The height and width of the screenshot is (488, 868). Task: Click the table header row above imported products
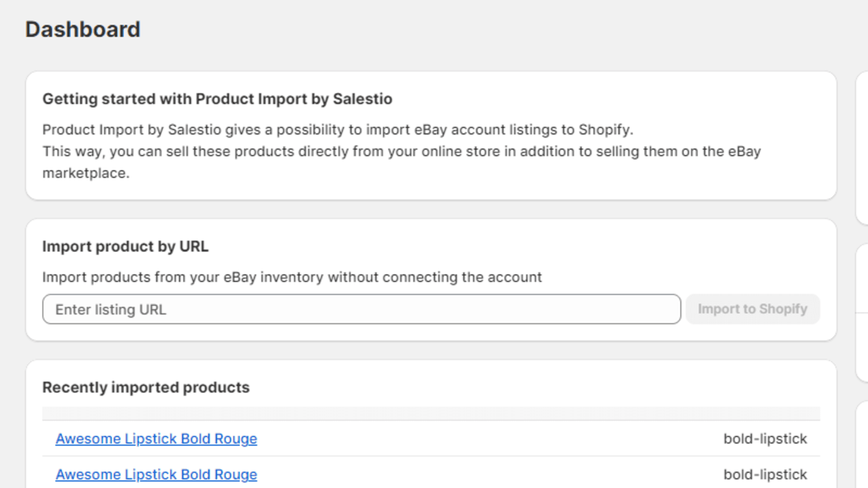coord(431,413)
